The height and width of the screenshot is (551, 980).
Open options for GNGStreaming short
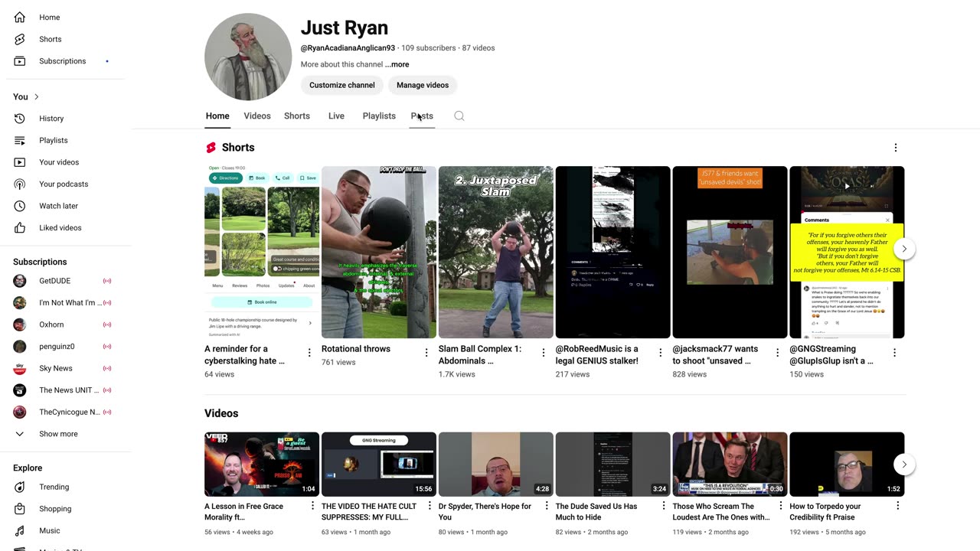[x=894, y=353]
